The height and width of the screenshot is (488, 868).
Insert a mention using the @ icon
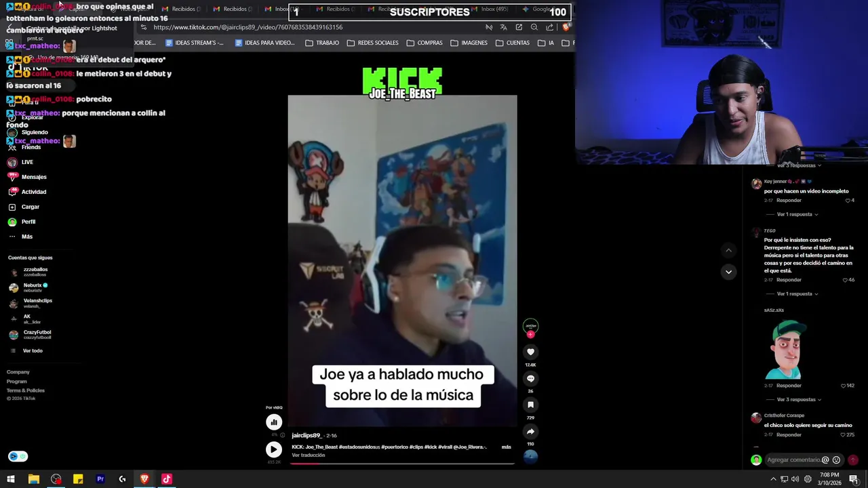[825, 460]
